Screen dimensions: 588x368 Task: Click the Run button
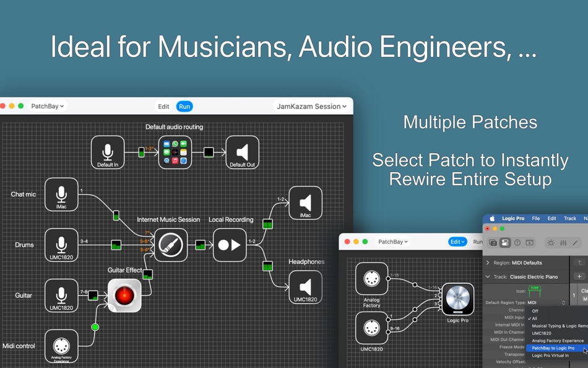coord(184,106)
